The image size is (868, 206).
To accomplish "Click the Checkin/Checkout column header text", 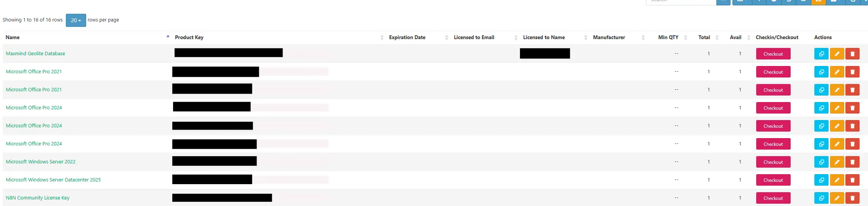I will (x=777, y=37).
